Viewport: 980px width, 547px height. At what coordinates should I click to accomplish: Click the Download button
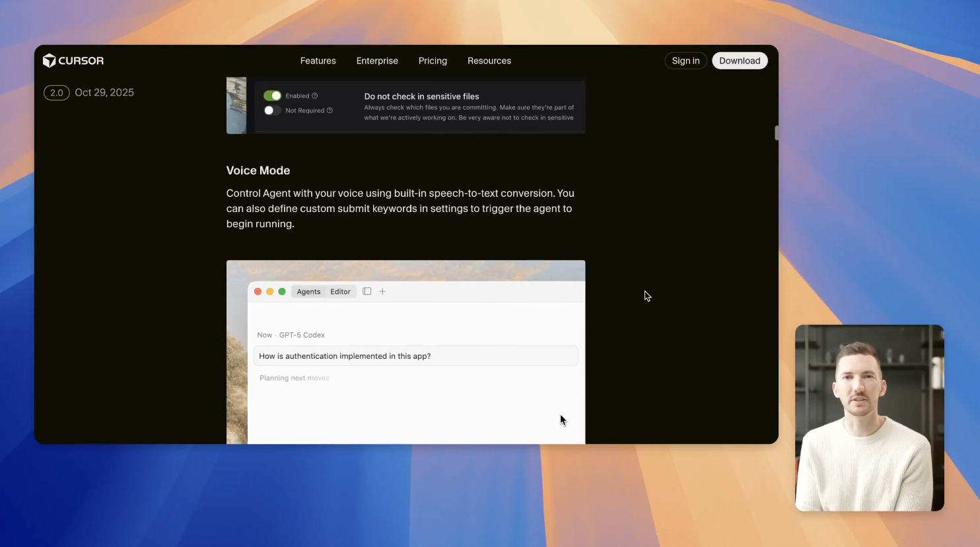[x=740, y=60]
